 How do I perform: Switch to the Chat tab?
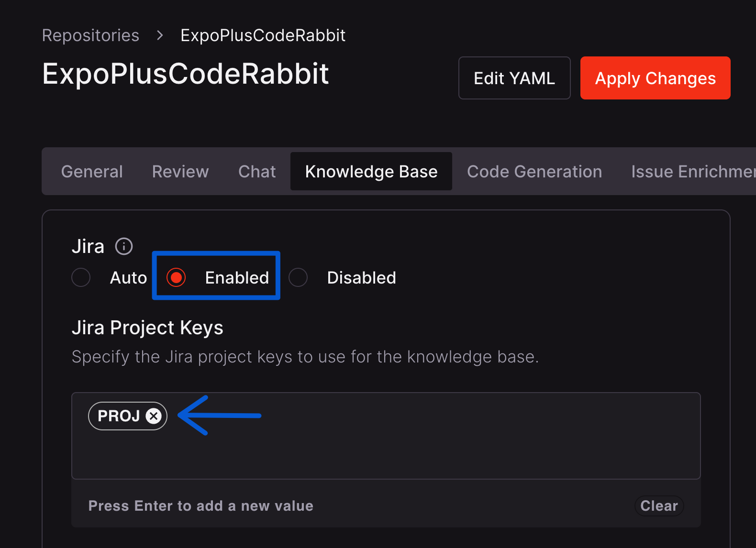click(x=256, y=171)
